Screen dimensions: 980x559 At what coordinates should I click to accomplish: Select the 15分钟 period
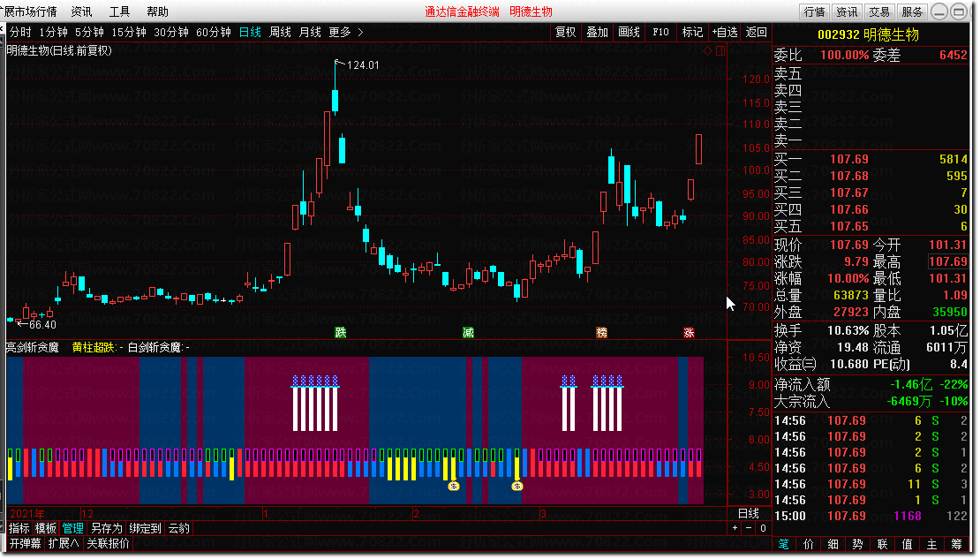129,32
